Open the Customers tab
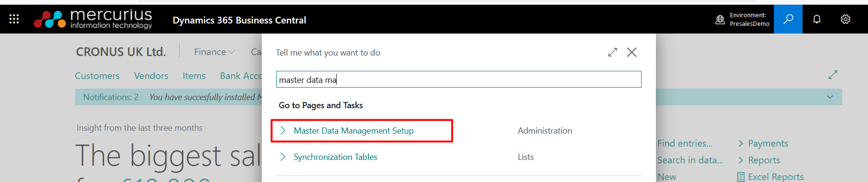Viewport: 868px width, 182px height. [97, 76]
